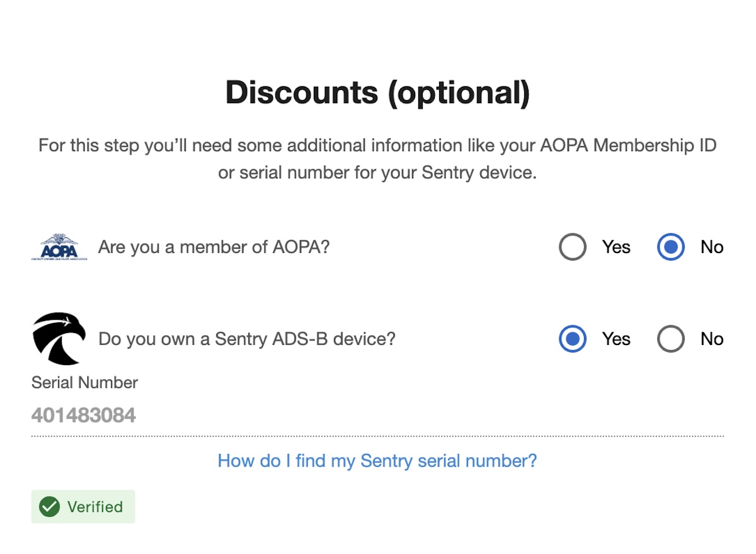Select Yes radio for AOPA membership
This screenshot has height=554, width=756.
(x=573, y=247)
